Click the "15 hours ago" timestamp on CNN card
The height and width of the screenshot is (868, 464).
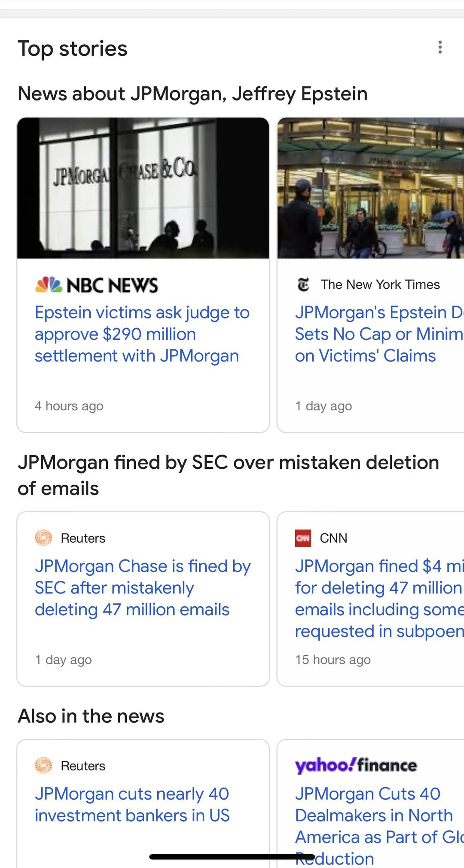coord(333,660)
